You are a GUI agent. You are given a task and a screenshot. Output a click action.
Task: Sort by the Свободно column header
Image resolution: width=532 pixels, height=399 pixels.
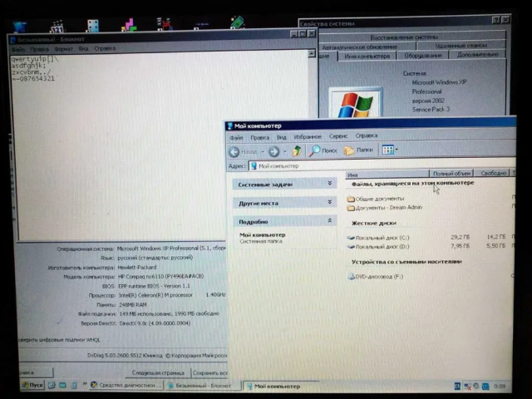pyautogui.click(x=493, y=173)
